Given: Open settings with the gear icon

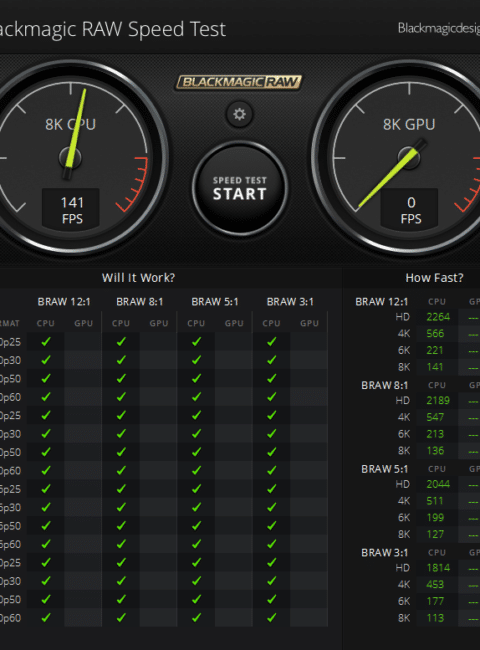Looking at the screenshot, I should 239,114.
